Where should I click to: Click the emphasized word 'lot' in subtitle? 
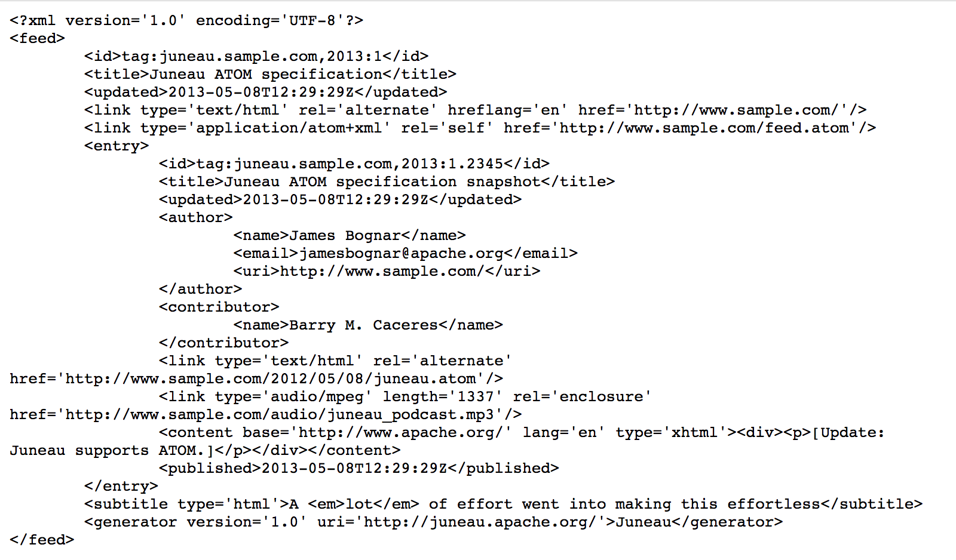(x=359, y=504)
